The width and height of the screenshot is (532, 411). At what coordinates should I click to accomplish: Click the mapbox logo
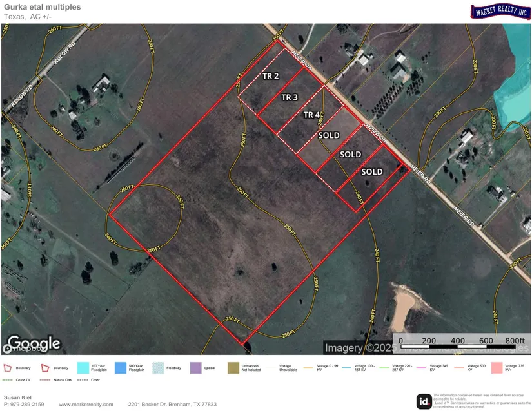coord(23,350)
